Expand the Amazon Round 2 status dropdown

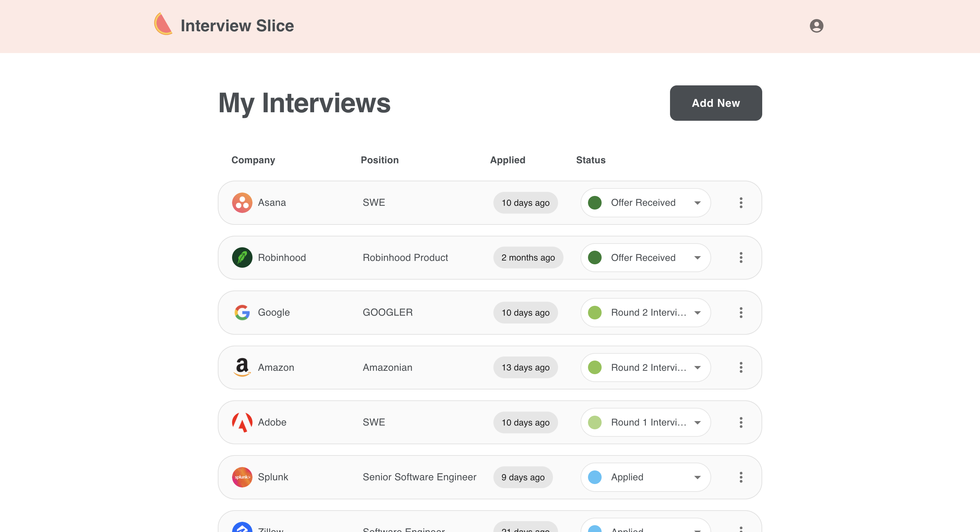pyautogui.click(x=646, y=367)
